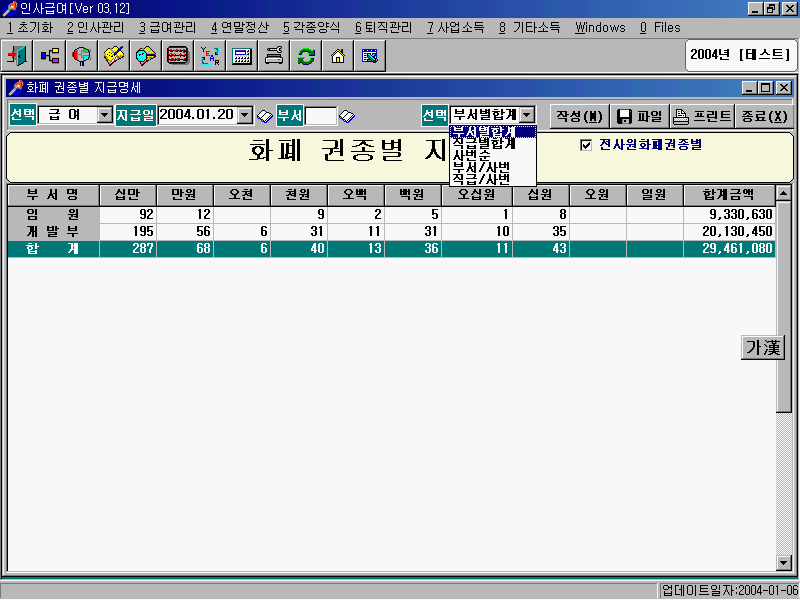Open the YEAR year-end adjustment toolbar icon

click(208, 55)
